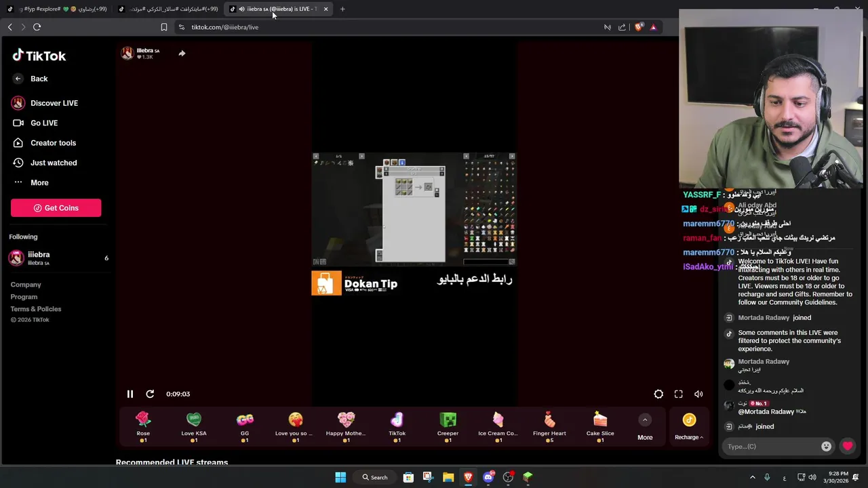
Task: Send the Happy Mother gift
Action: tap(346, 427)
